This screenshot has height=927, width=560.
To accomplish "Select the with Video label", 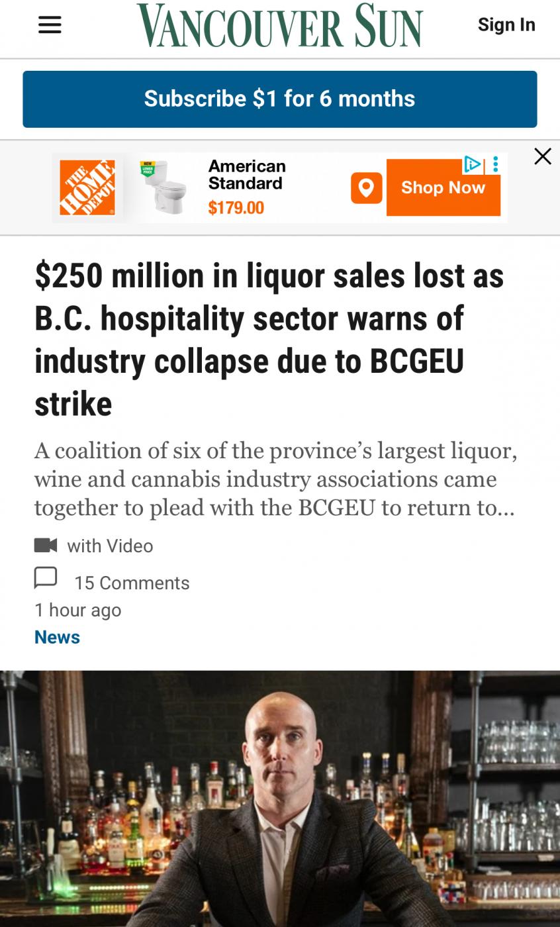I will coord(110,546).
